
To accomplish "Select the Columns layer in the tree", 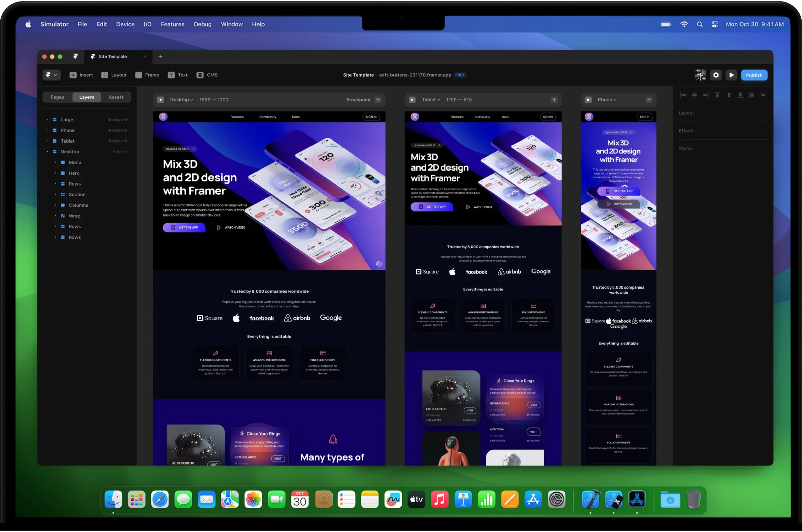I will click(x=78, y=205).
